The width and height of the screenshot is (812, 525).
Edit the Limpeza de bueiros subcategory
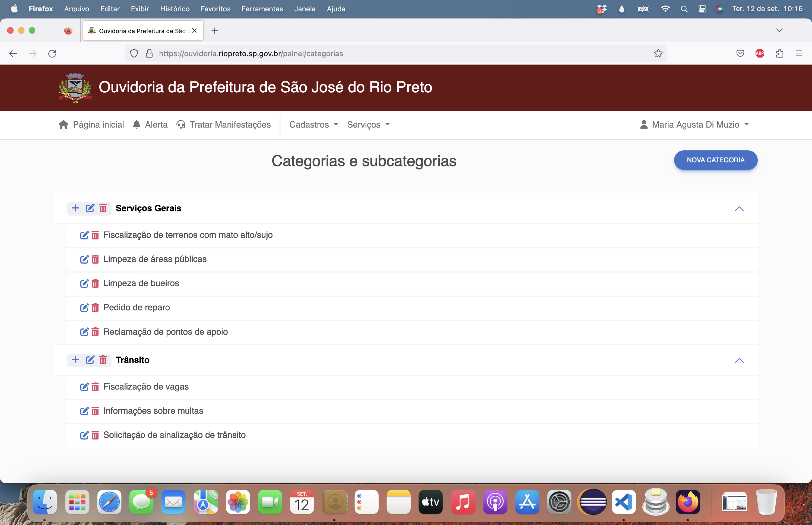coord(84,283)
